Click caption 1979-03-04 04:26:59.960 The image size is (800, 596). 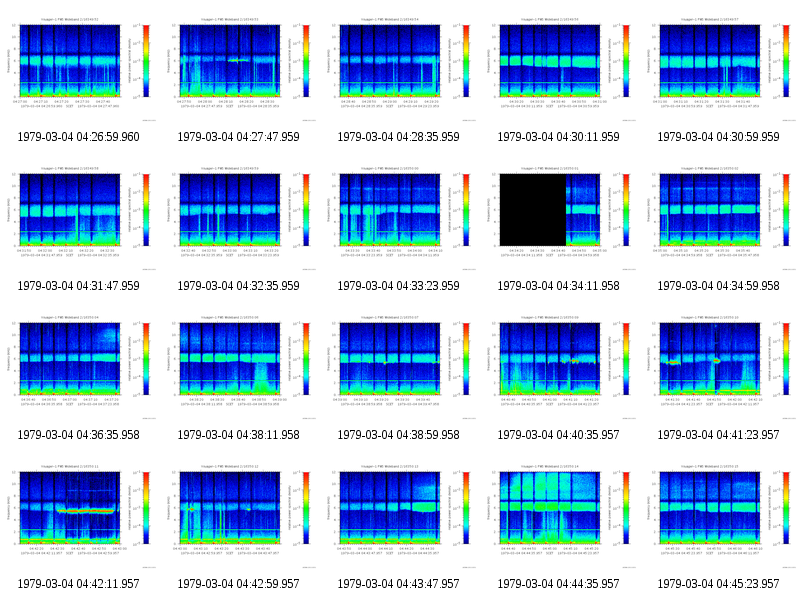pos(78,137)
